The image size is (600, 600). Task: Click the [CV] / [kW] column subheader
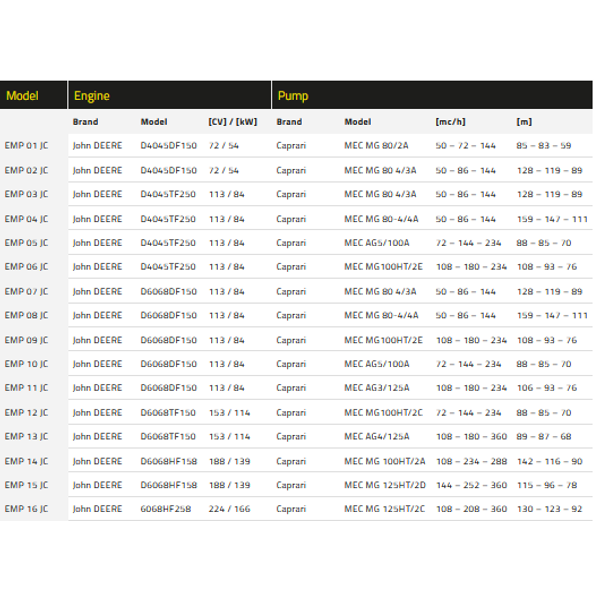pos(233,122)
